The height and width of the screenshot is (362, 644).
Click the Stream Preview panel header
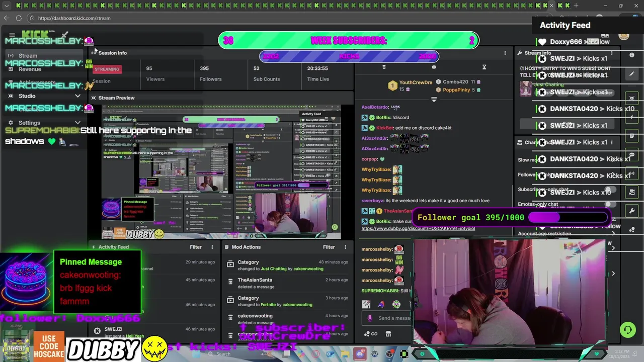pyautogui.click(x=116, y=98)
